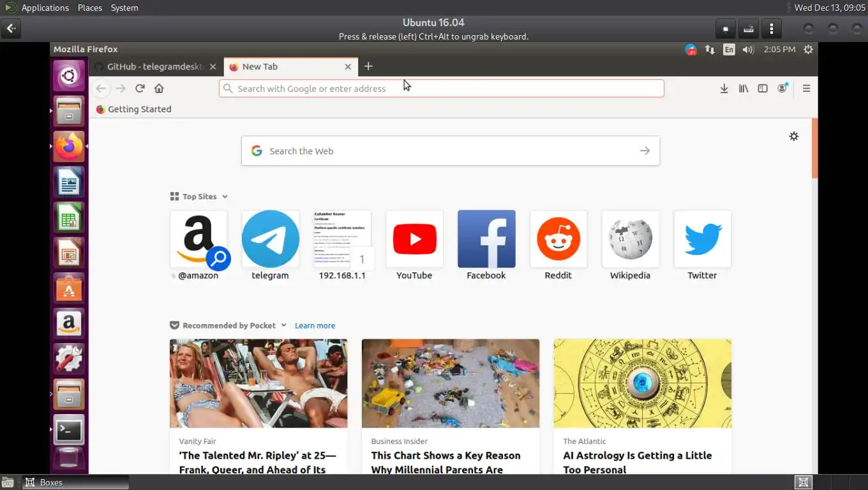This screenshot has width=868, height=490.
Task: Open a new tab with plus button
Action: pyautogui.click(x=368, y=66)
